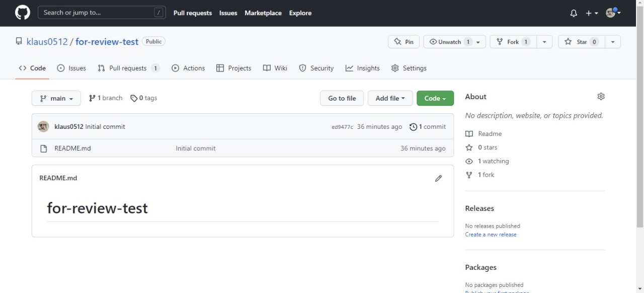Image resolution: width=644 pixels, height=293 pixels.
Task: Go to Marketplace
Action: coord(263,13)
